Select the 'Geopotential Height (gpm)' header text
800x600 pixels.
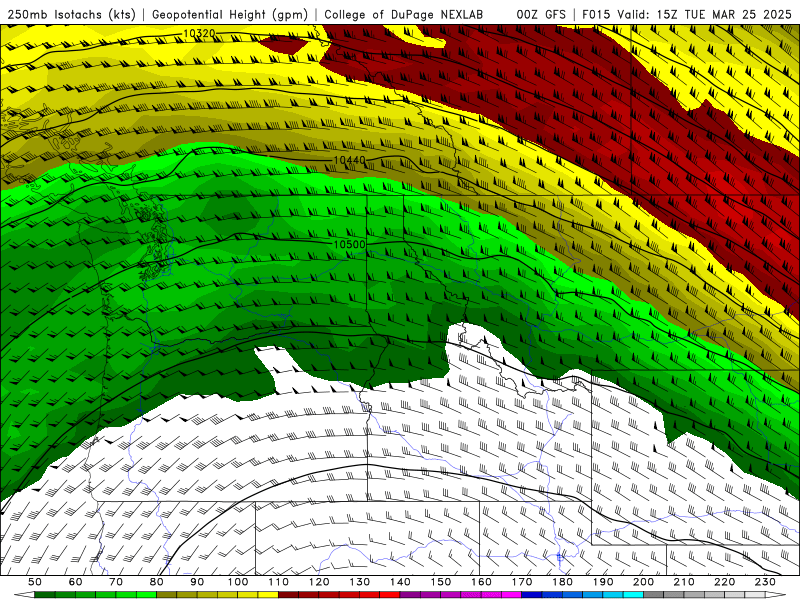click(x=230, y=14)
